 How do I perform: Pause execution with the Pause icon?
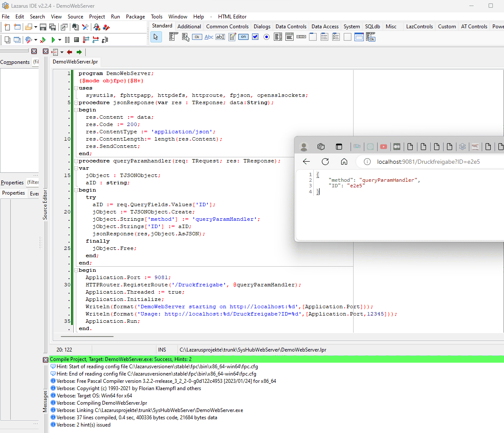coord(67,40)
